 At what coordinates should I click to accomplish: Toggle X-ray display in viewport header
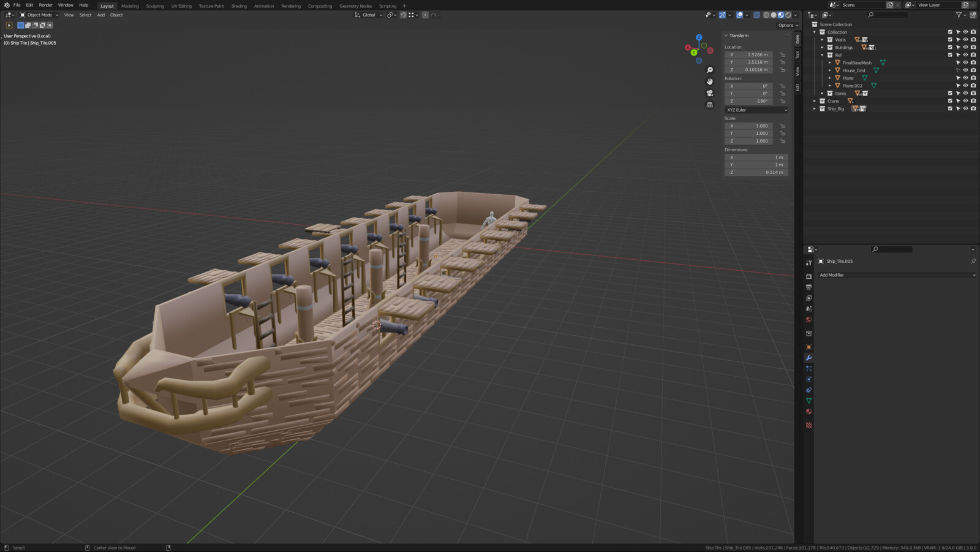[756, 15]
